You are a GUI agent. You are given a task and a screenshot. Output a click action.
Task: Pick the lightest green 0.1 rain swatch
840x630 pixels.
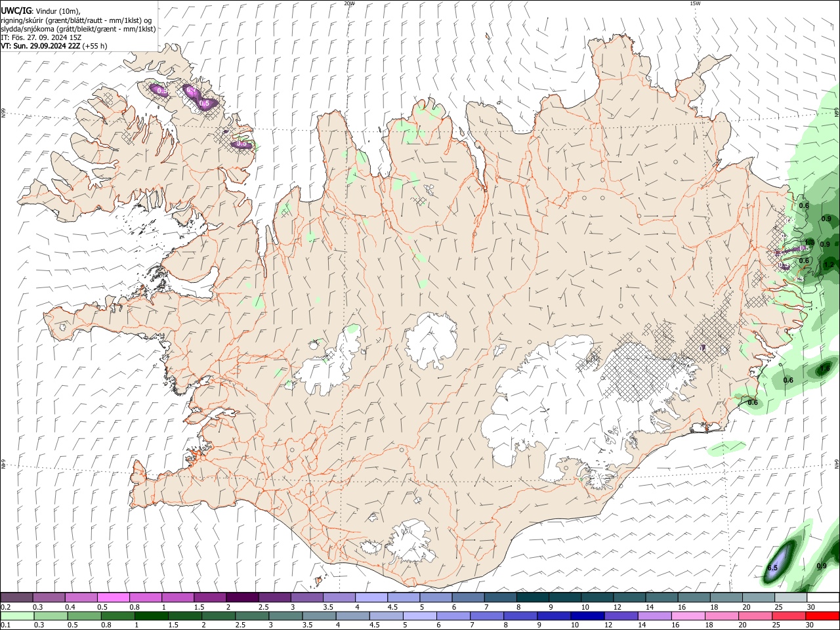(x=16, y=616)
